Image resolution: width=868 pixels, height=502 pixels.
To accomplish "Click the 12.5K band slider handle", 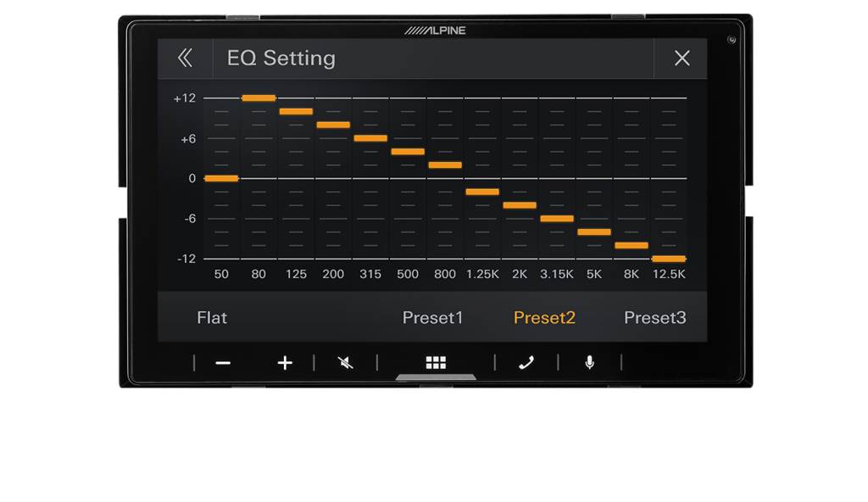I will click(x=669, y=258).
